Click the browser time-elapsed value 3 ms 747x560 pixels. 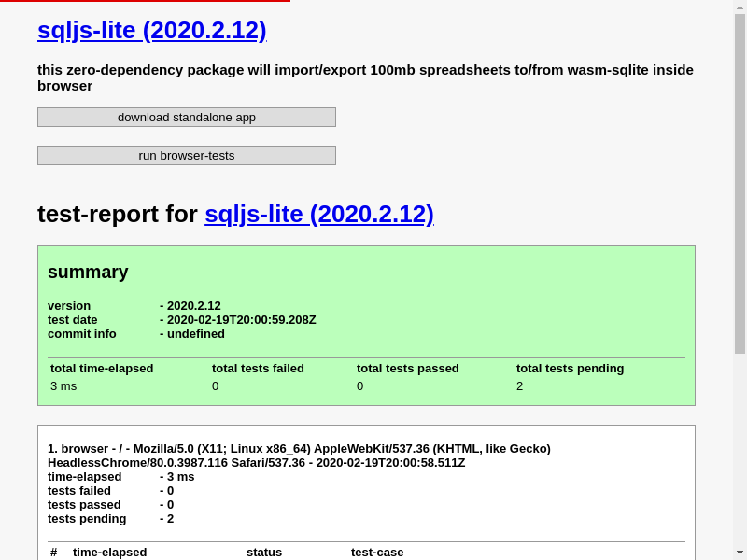point(181,477)
